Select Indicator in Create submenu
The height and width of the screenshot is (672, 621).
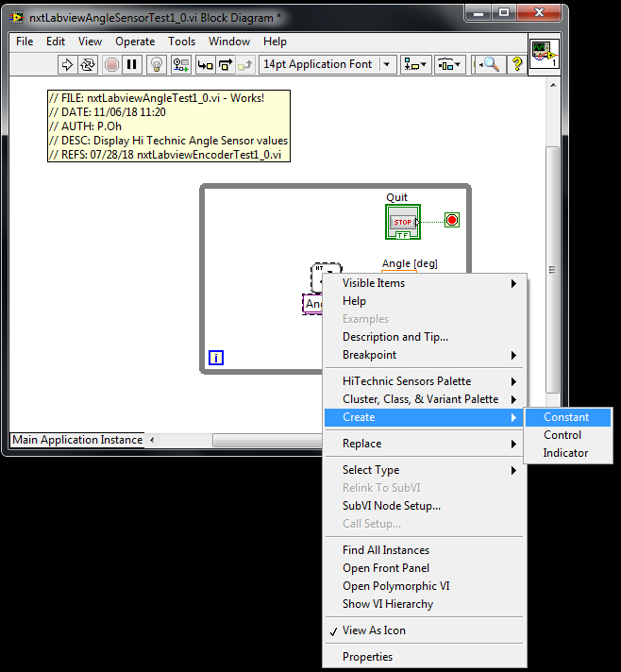[568, 453]
